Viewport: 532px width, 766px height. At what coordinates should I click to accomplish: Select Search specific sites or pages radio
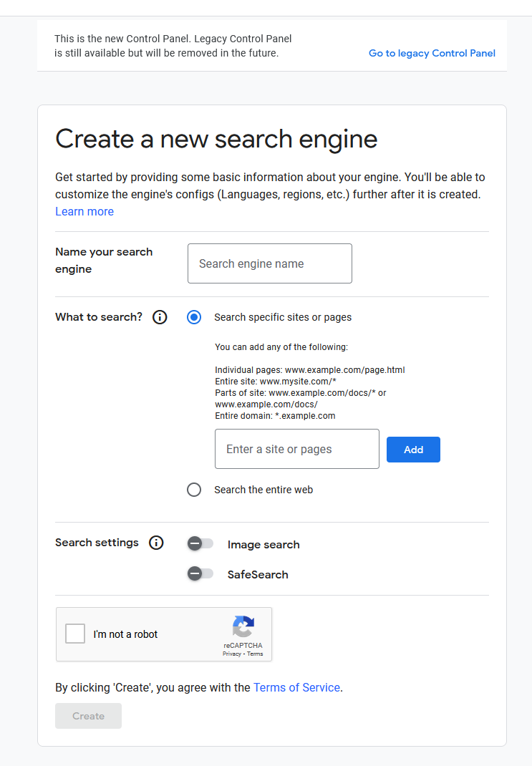194,317
